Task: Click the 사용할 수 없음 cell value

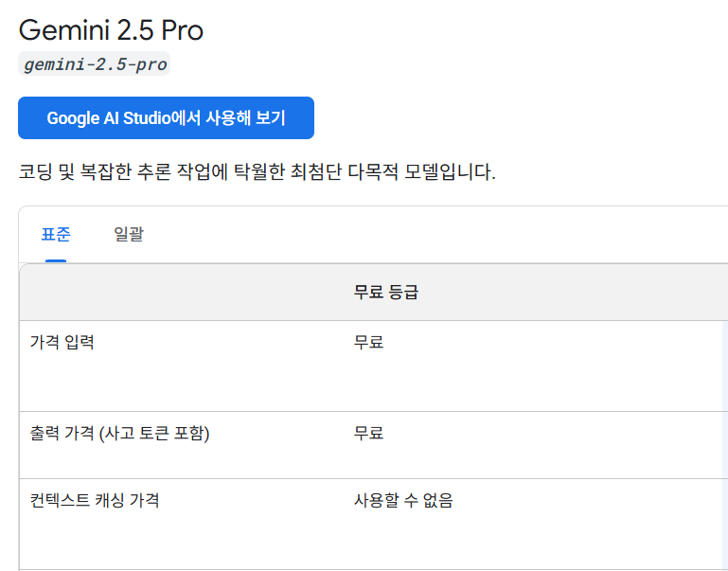Action: pyautogui.click(x=403, y=501)
